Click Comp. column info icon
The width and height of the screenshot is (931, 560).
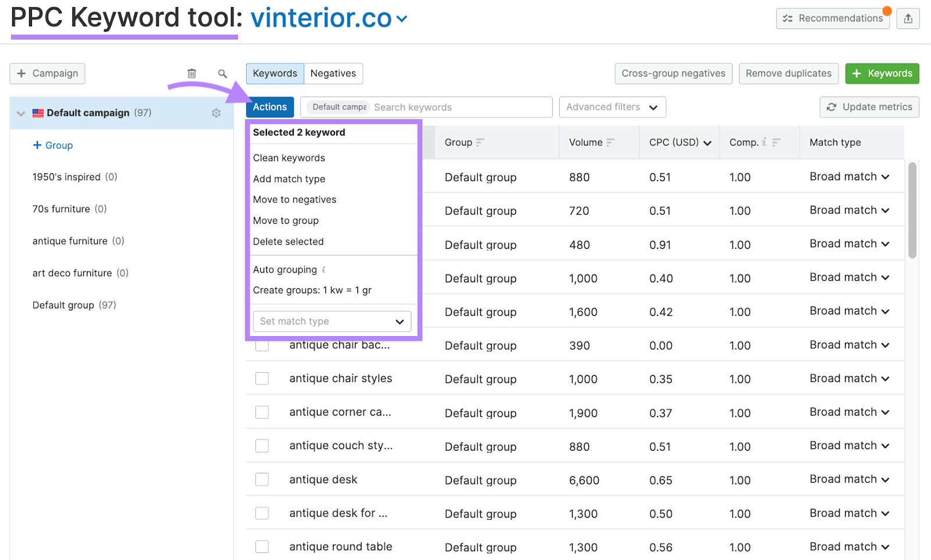(x=764, y=142)
